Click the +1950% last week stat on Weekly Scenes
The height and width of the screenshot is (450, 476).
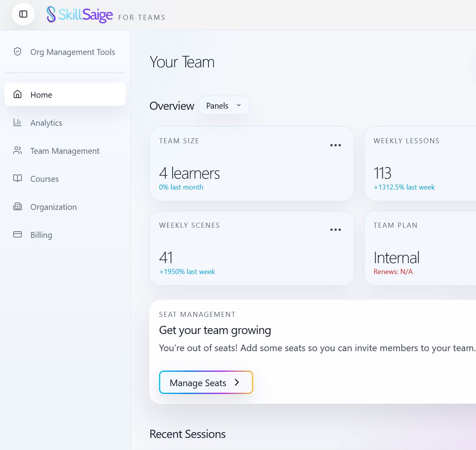point(187,271)
